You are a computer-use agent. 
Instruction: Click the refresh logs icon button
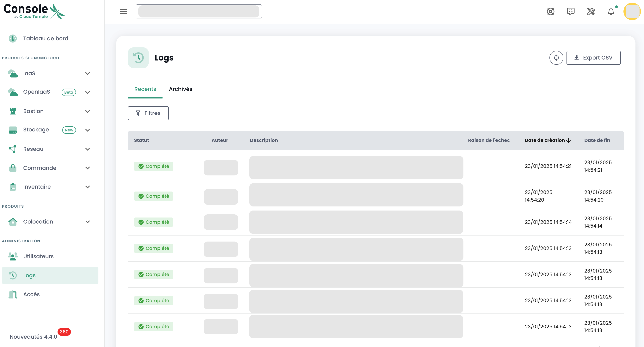(x=556, y=58)
